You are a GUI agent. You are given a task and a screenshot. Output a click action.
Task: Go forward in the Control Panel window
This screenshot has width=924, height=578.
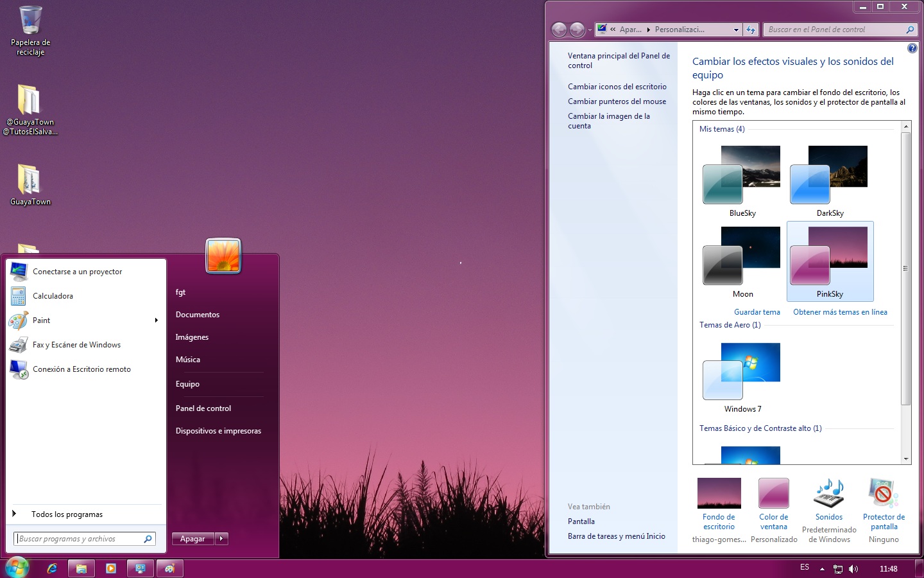click(577, 30)
